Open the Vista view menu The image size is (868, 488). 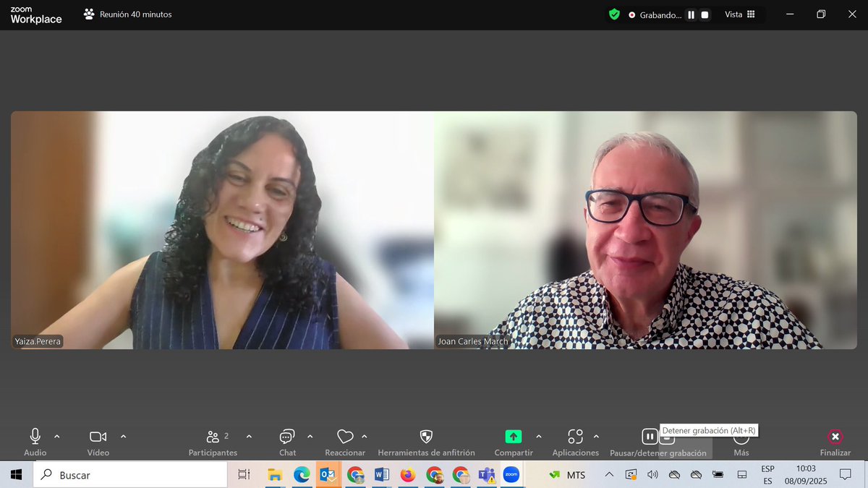(739, 14)
